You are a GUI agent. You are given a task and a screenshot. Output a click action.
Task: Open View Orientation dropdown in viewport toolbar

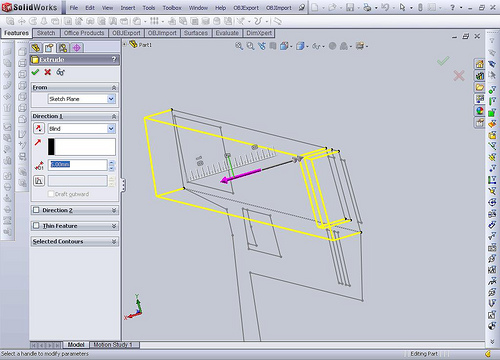coord(291,46)
